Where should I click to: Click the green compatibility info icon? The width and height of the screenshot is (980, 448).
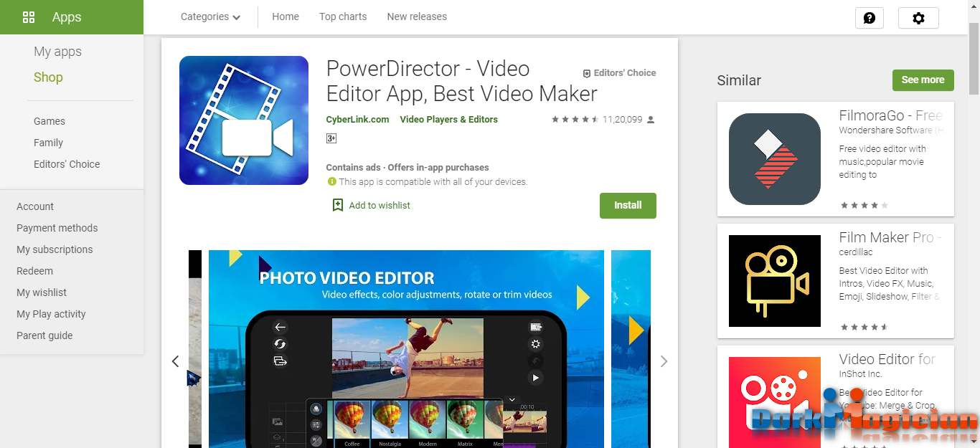[331, 182]
